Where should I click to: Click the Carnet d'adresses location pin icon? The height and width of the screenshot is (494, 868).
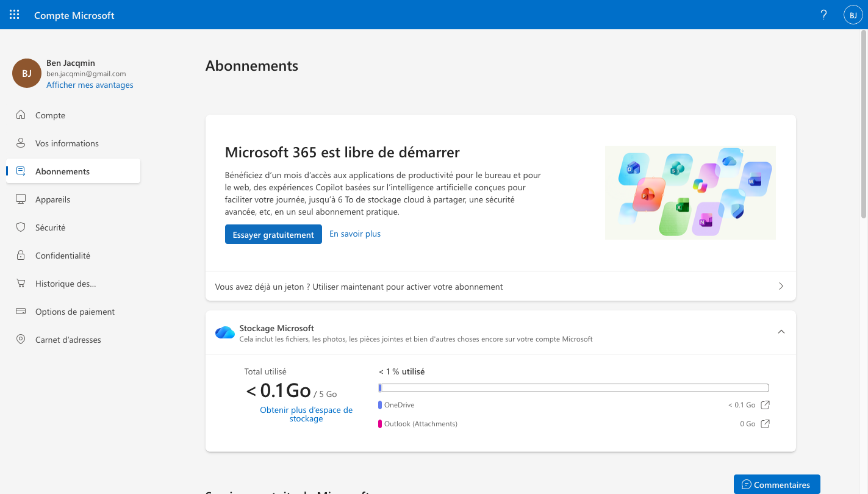pyautogui.click(x=21, y=339)
